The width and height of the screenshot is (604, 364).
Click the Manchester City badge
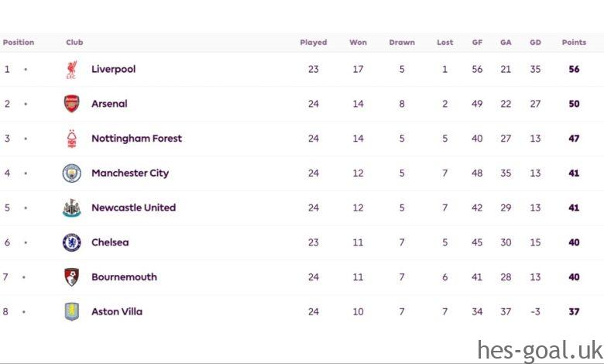[71, 173]
